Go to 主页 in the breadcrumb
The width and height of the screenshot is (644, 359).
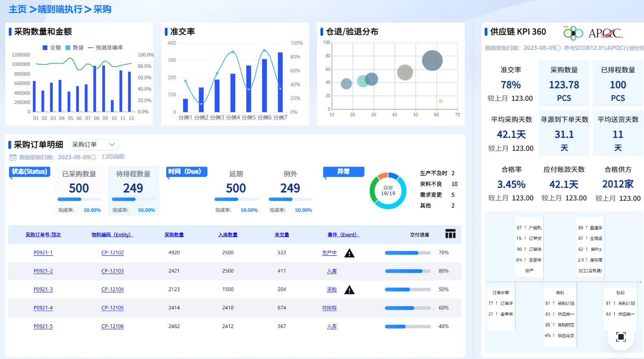(18, 9)
